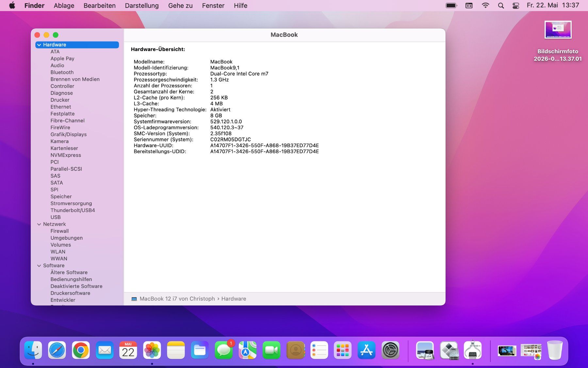Open Finder from the Dock
This screenshot has width=588, height=368.
(x=33, y=350)
